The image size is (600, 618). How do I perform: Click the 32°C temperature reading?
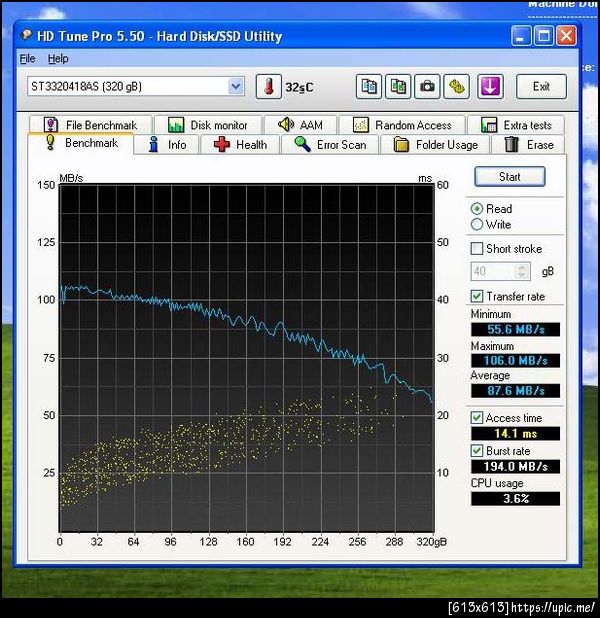[299, 87]
